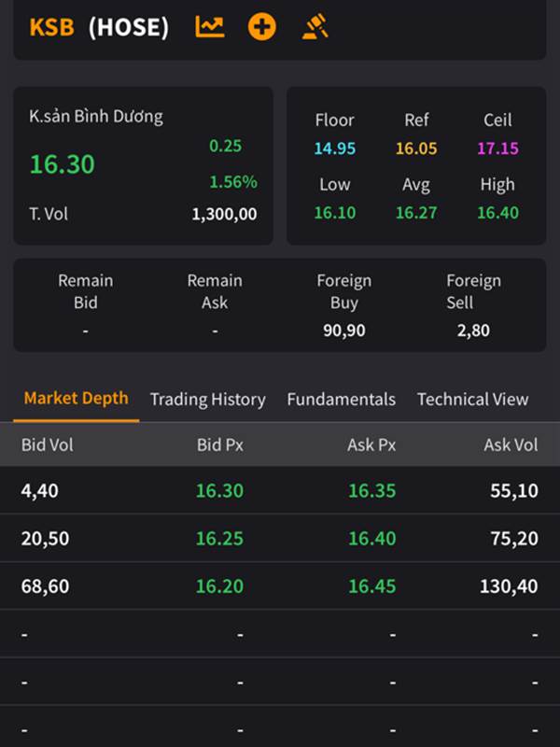Tap the reference price 16.05
The width and height of the screenshot is (560, 747).
(416, 148)
